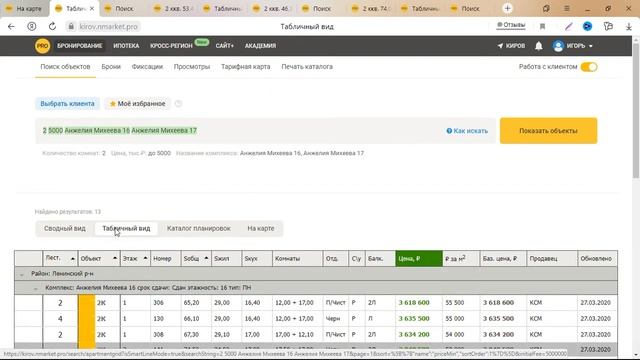This screenshot has height=360, width=640.
Task: Open the Тарифная карта tab
Action: (245, 67)
